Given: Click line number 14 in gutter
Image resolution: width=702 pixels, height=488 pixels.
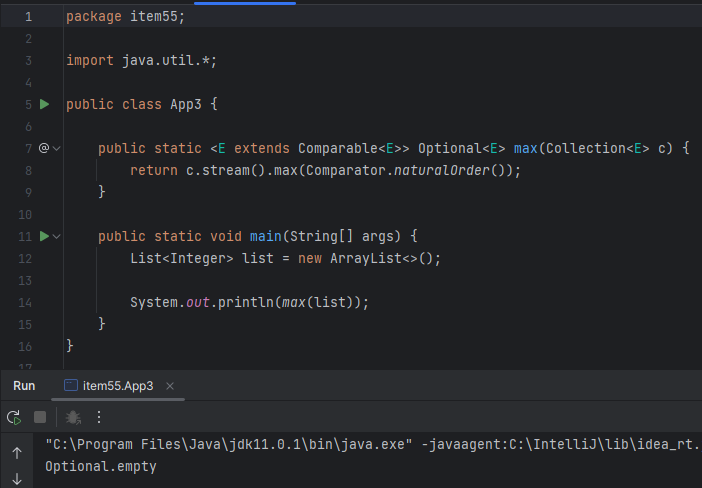Looking at the screenshot, I should pos(25,303).
